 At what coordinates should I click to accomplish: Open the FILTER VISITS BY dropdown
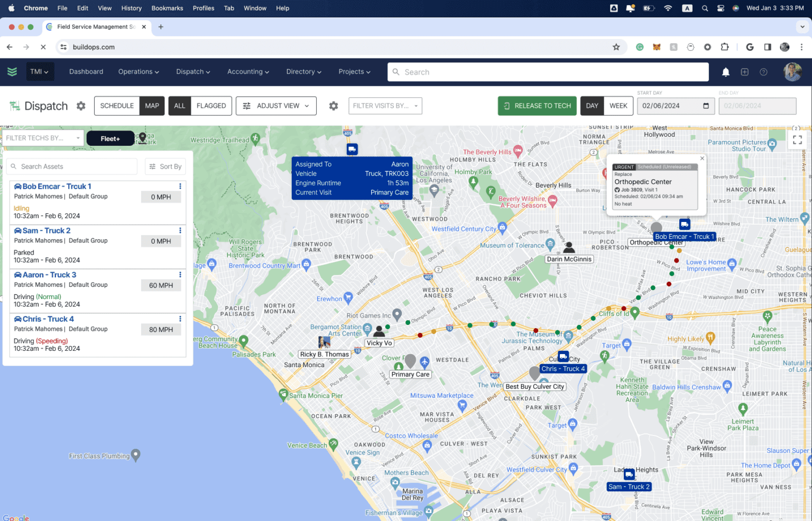(385, 106)
